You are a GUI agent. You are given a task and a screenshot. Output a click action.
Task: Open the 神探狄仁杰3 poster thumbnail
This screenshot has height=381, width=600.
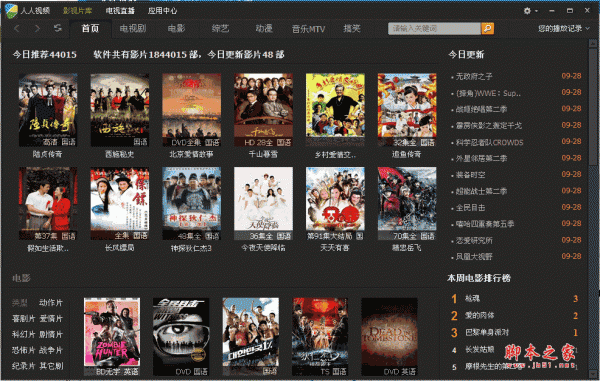click(x=191, y=204)
